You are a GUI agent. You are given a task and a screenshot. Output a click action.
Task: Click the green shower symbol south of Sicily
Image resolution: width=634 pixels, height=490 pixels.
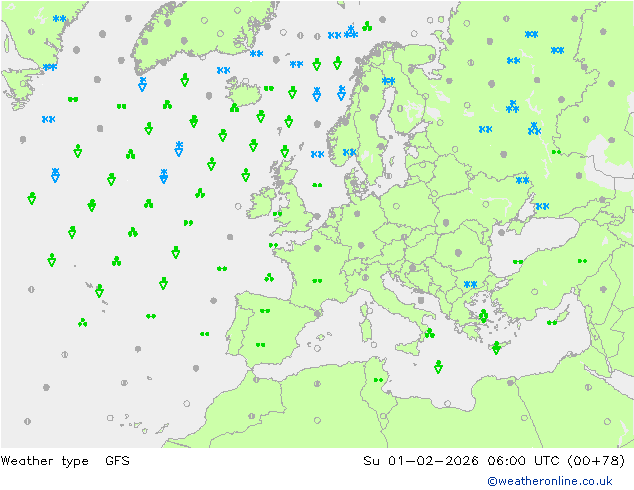click(x=438, y=367)
